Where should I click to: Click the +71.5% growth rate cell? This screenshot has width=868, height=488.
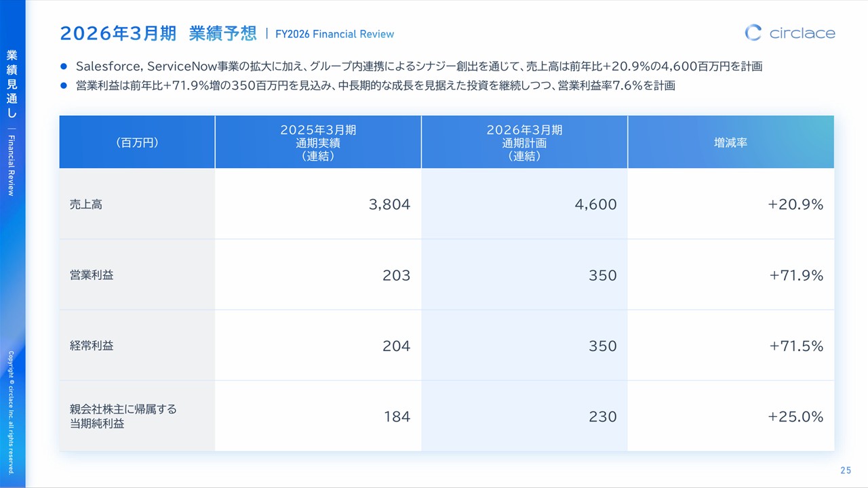click(796, 346)
